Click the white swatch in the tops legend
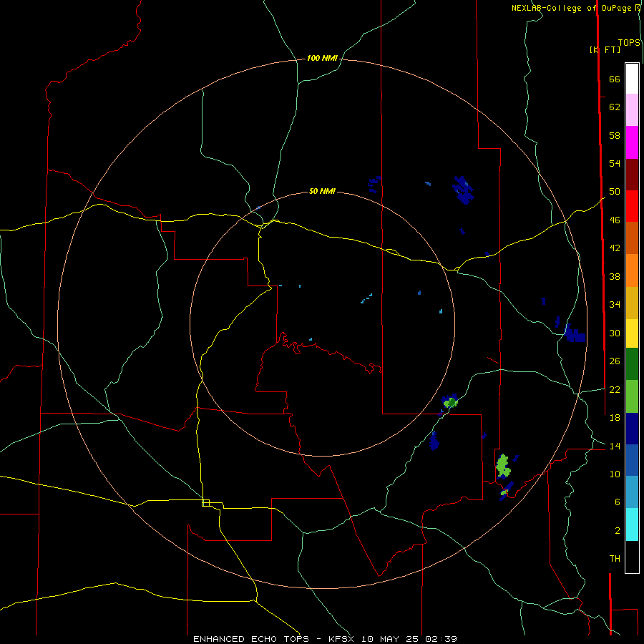The height and width of the screenshot is (644, 644). point(632,79)
